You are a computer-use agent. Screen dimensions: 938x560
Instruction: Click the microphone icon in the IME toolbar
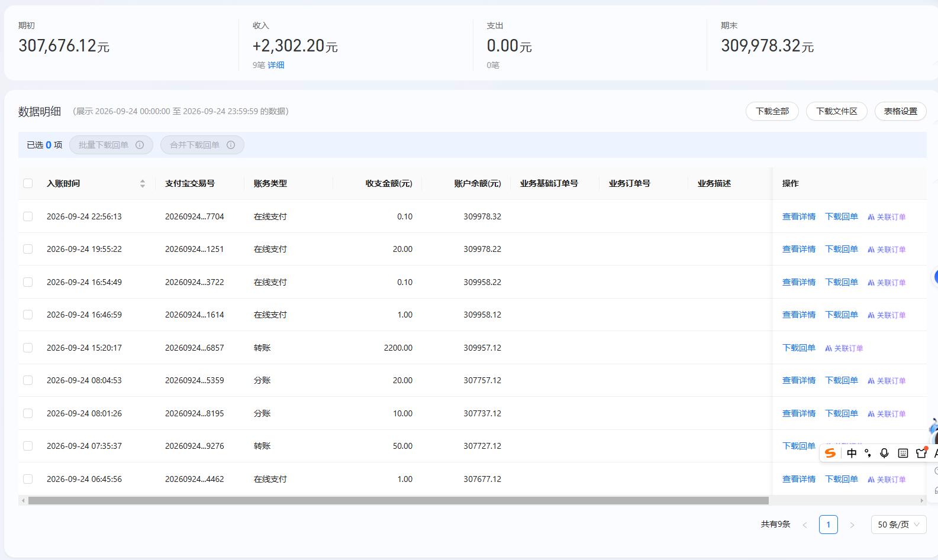click(x=884, y=453)
